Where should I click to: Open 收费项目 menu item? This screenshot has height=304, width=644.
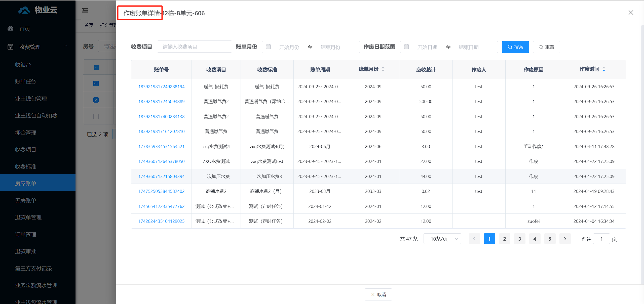[26, 149]
